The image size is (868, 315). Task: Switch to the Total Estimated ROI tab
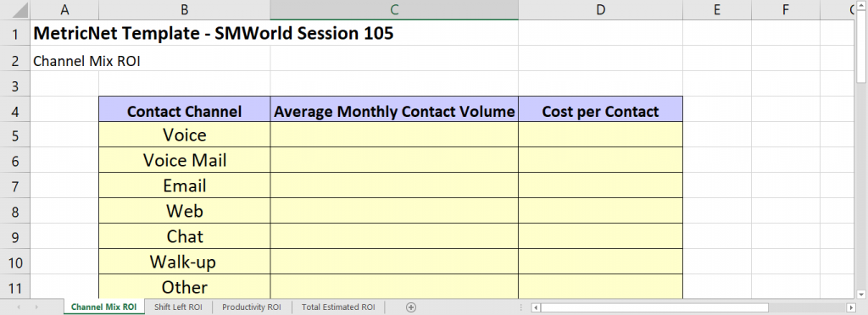(x=338, y=307)
